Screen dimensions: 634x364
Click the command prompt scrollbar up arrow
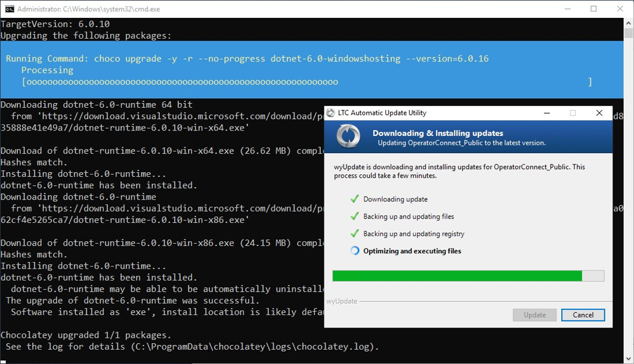(629, 24)
